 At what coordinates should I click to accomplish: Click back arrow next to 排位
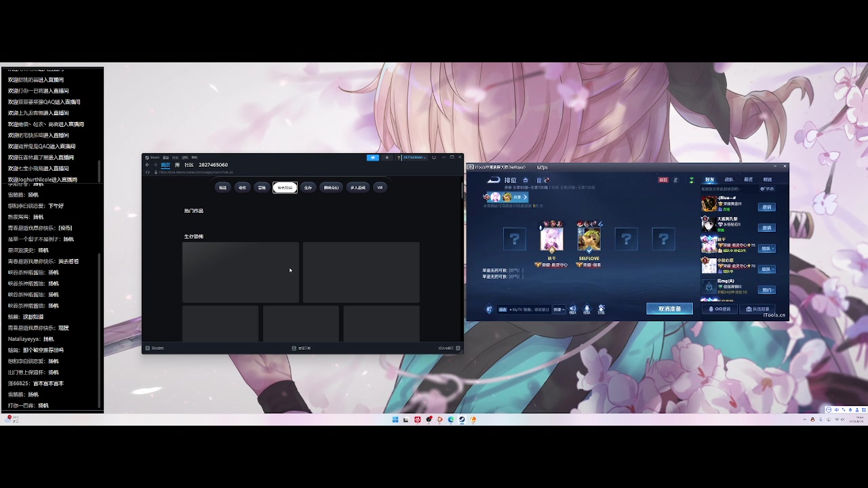coord(494,180)
